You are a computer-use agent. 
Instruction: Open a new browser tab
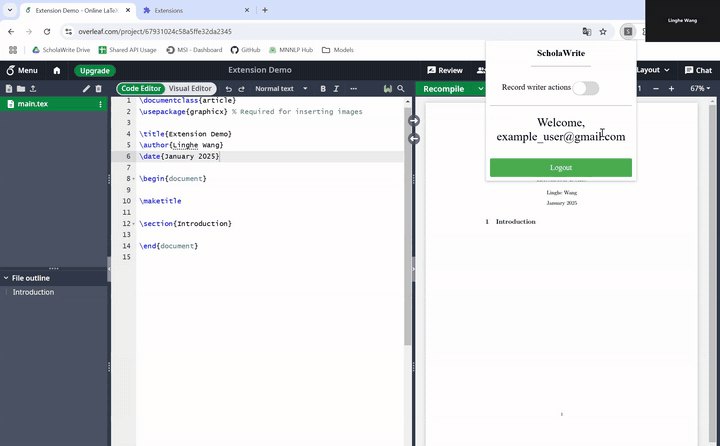click(x=264, y=10)
